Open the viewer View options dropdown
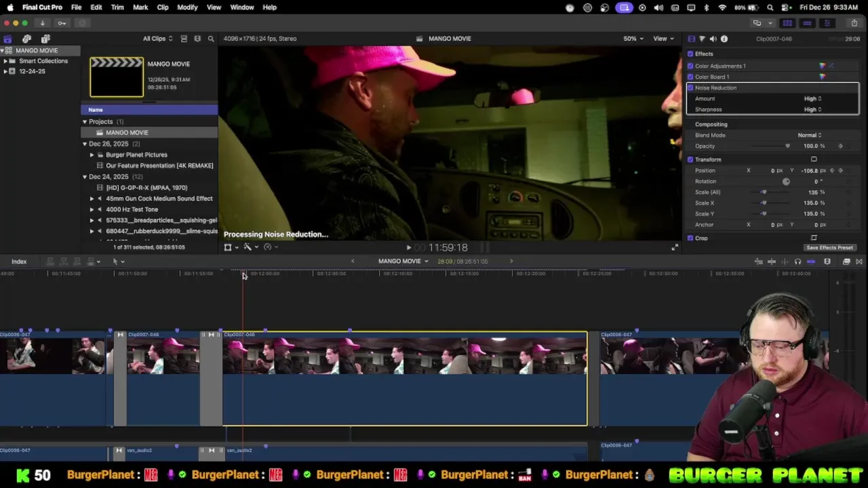 point(663,39)
